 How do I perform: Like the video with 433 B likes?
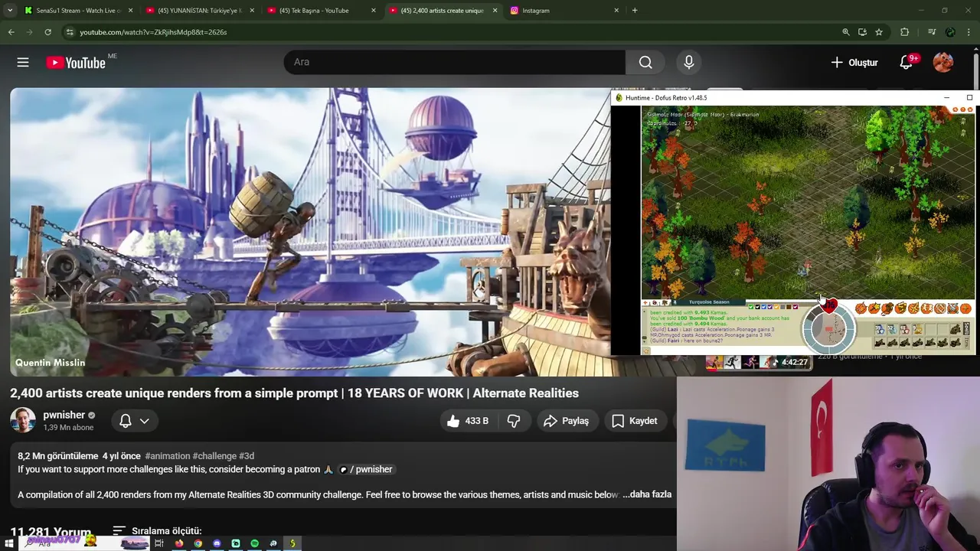pyautogui.click(x=467, y=421)
